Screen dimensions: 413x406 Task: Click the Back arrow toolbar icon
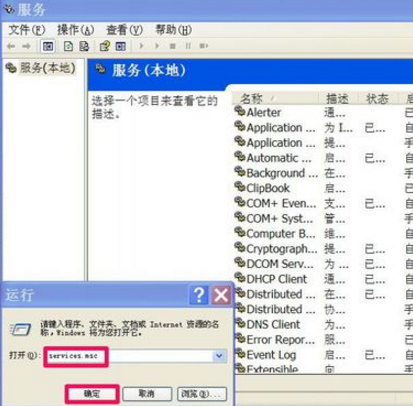coord(11,46)
